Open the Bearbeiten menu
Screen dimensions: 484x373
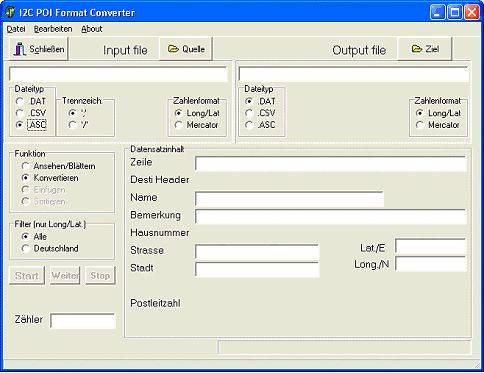tap(53, 29)
